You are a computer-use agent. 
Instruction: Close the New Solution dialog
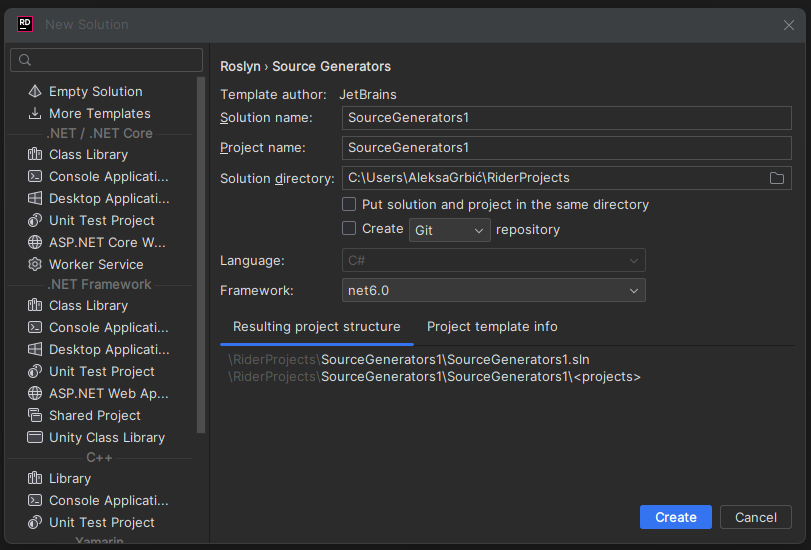point(788,25)
